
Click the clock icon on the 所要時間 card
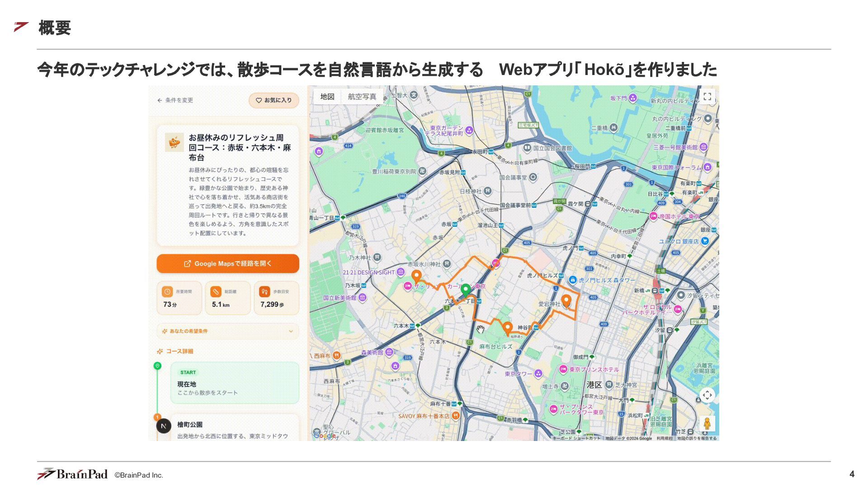[167, 292]
